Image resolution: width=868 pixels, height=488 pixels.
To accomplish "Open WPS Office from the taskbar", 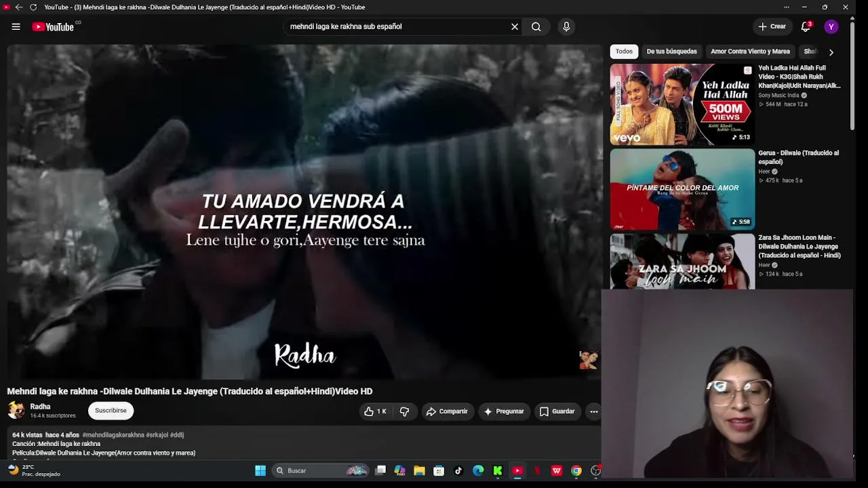I will tap(557, 470).
